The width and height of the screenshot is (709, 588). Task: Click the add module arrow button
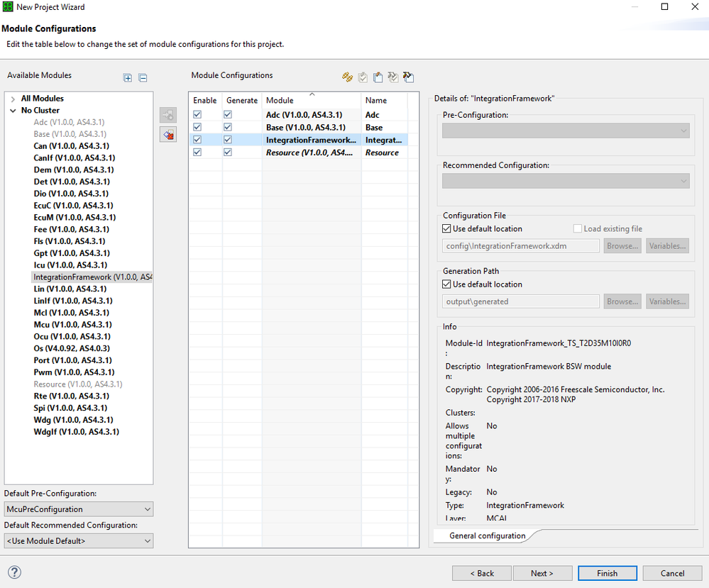(x=168, y=115)
